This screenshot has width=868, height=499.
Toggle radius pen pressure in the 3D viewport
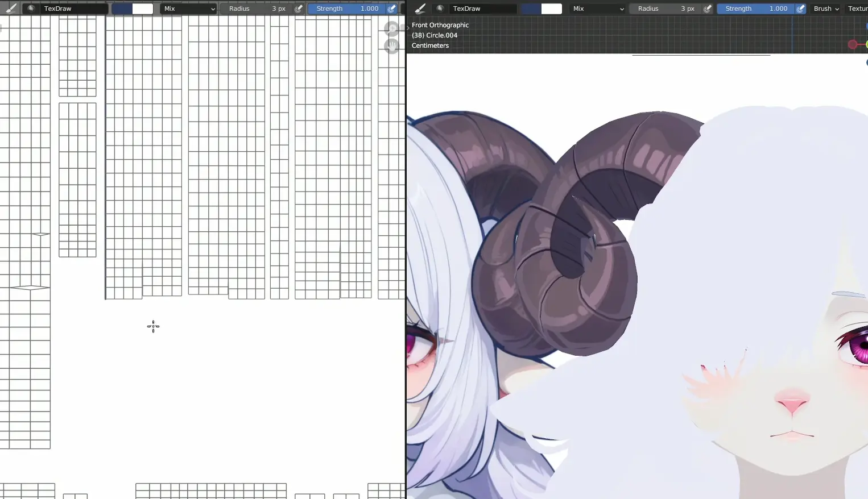[708, 9]
